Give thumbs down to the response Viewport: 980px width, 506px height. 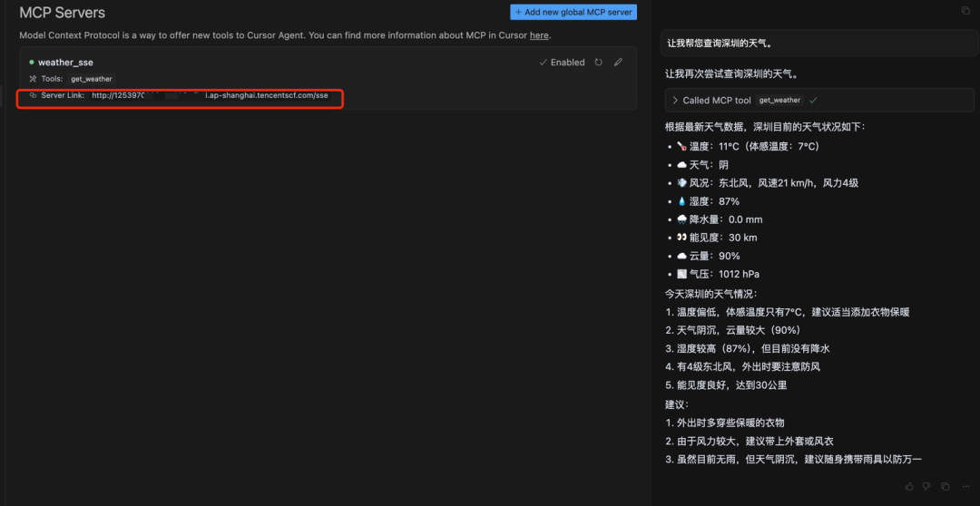click(x=926, y=486)
